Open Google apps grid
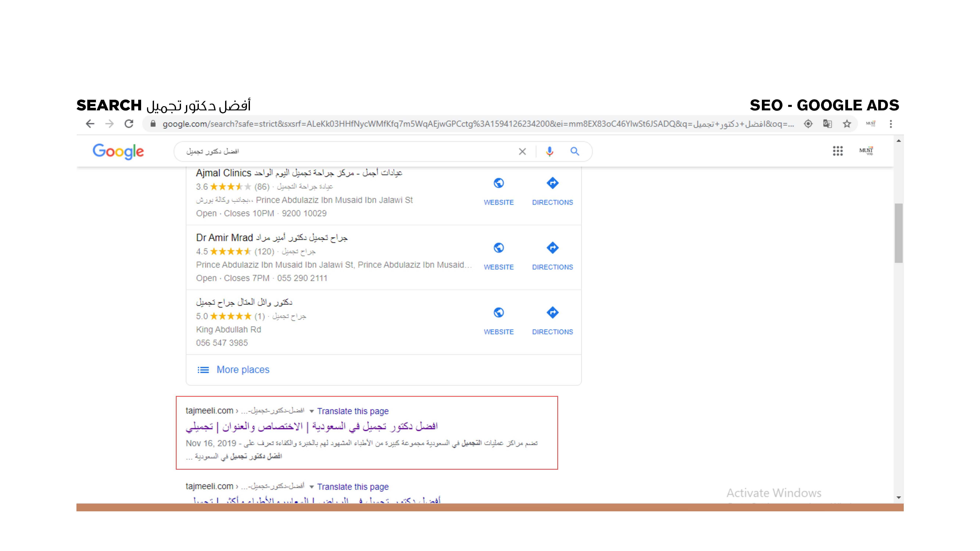Image resolution: width=980 pixels, height=551 pixels. [838, 151]
